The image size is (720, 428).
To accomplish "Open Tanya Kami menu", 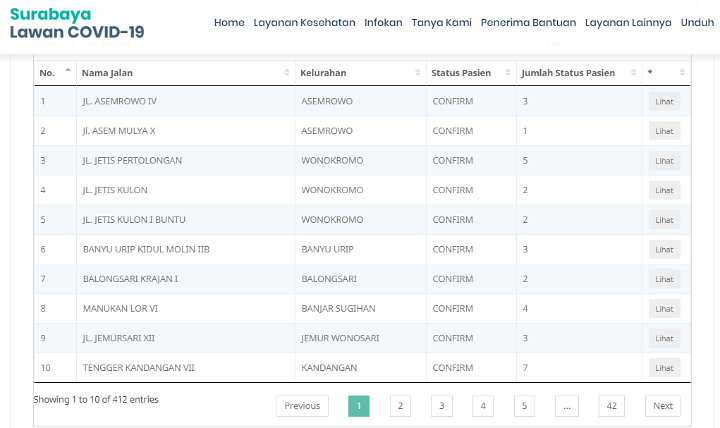I will click(441, 23).
